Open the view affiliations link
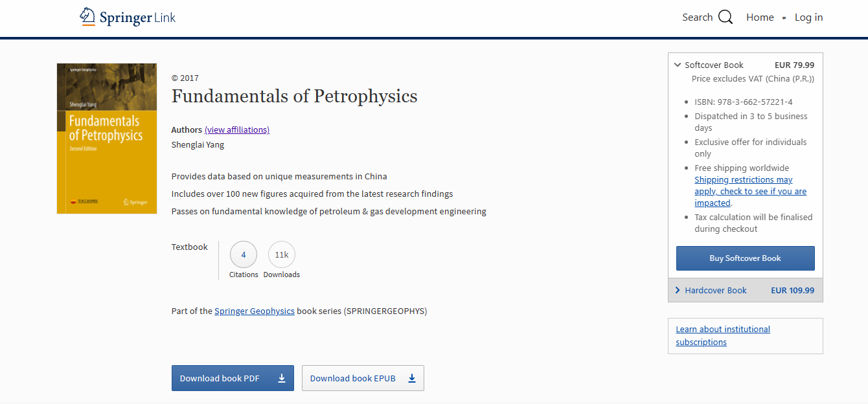The width and height of the screenshot is (868, 404). tap(237, 129)
